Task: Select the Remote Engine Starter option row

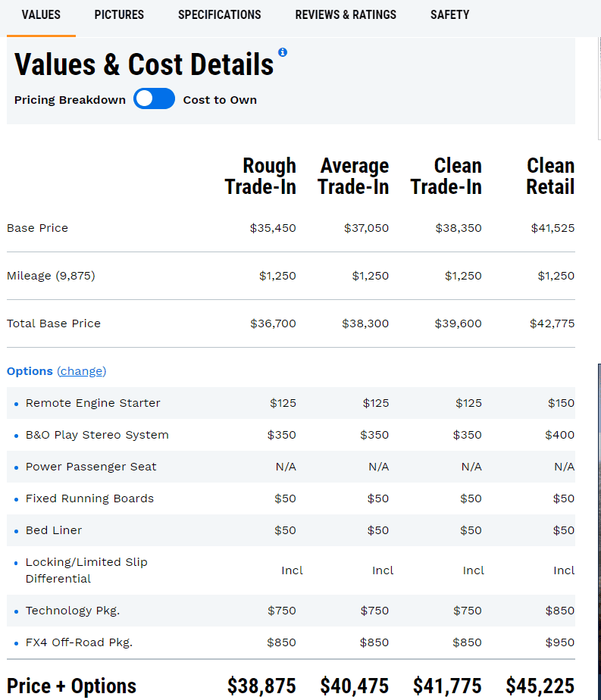Action: pyautogui.click(x=291, y=403)
